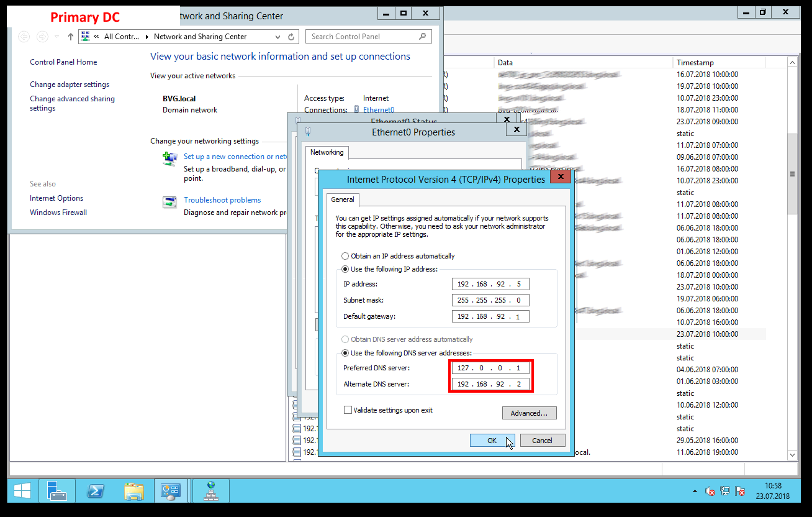Click the Back arrow in Network and Sharing Center

[x=24, y=37]
